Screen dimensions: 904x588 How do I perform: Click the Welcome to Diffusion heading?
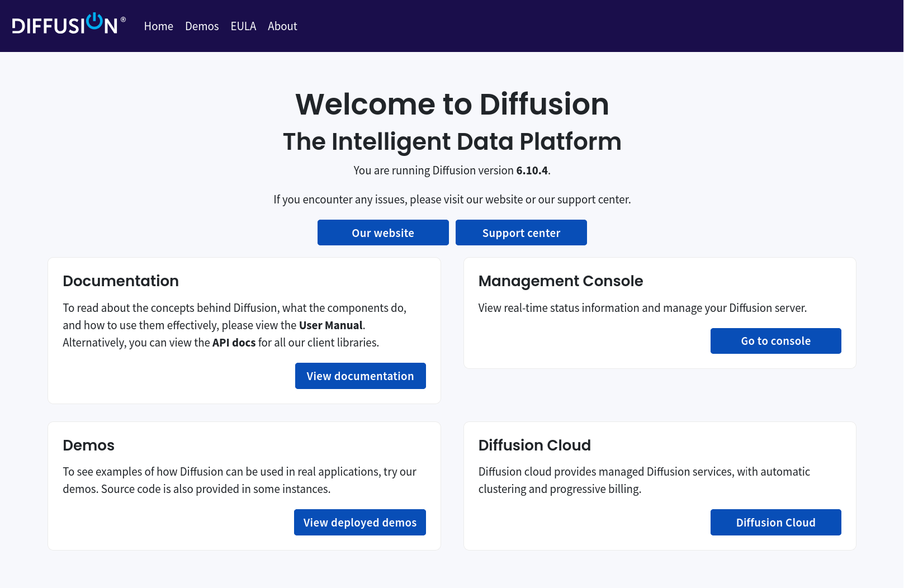tap(452, 105)
